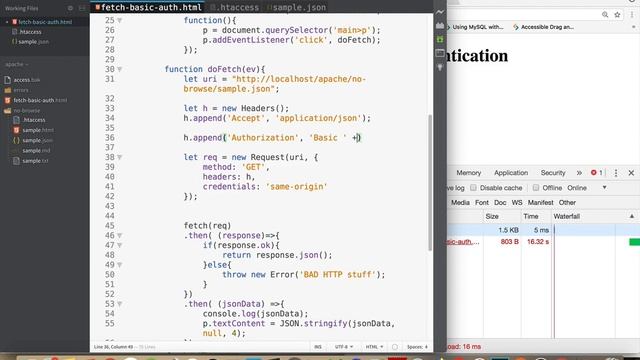Image resolution: width=640 pixels, height=360 pixels.
Task: Show more DevTools tabs chevron
Action: point(579,173)
